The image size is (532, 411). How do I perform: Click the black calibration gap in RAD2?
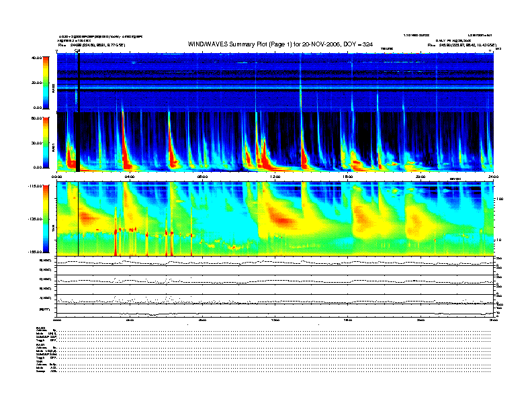[x=79, y=83]
